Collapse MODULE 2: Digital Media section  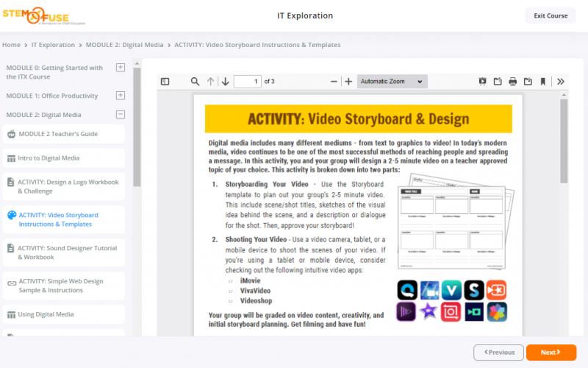click(x=121, y=115)
